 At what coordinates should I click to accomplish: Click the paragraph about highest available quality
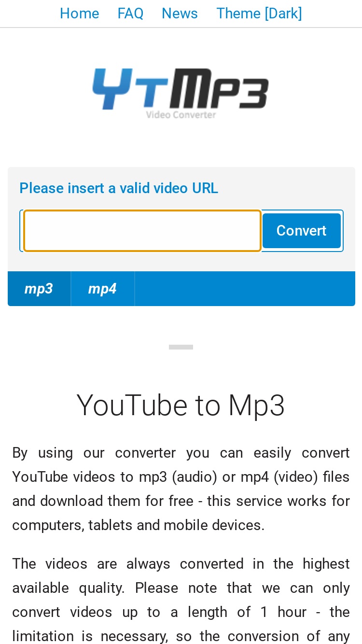tap(181, 600)
